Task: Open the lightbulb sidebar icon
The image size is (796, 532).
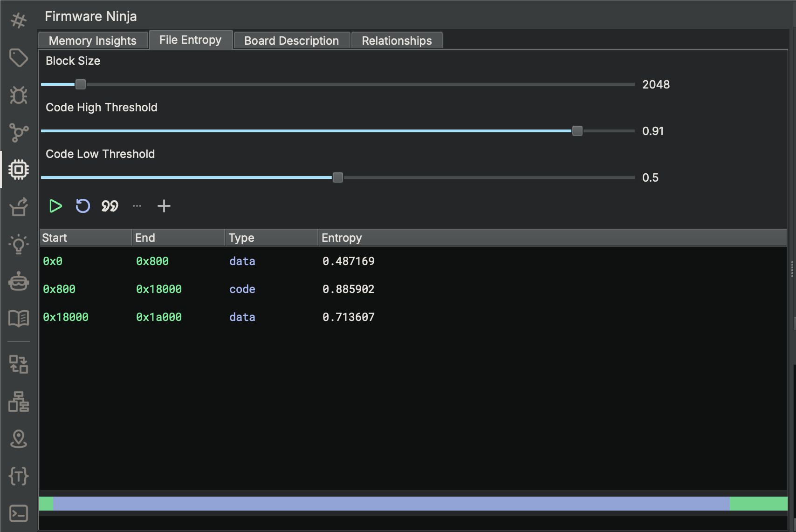Action: pos(19,244)
